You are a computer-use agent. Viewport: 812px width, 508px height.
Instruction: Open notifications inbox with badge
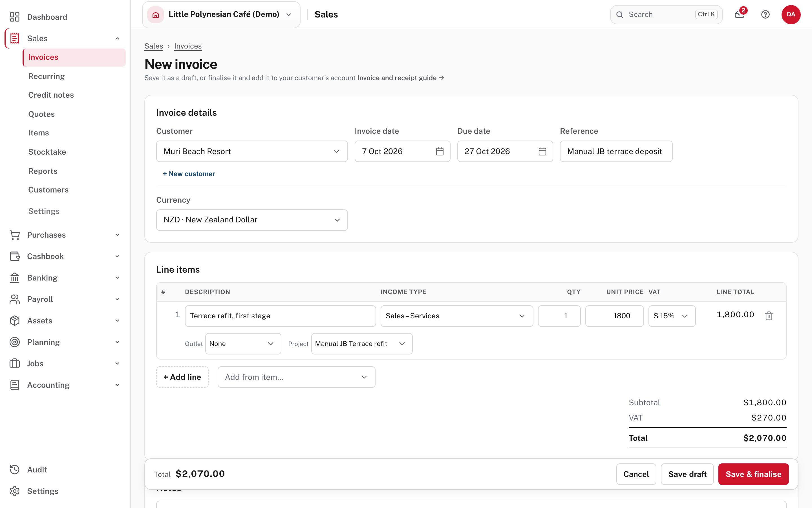click(x=740, y=14)
